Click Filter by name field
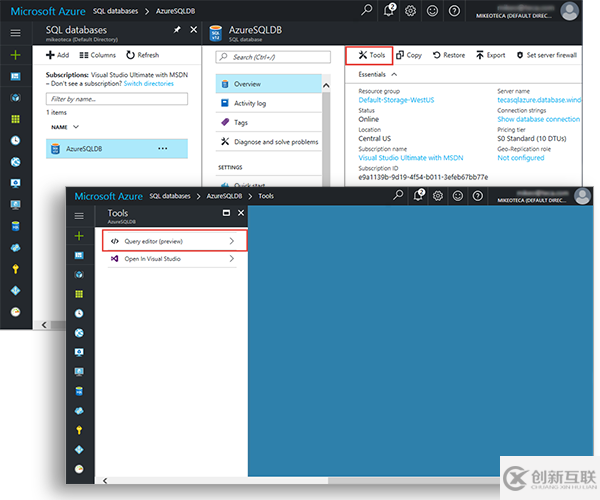This screenshot has width=600, height=500. tap(117, 99)
